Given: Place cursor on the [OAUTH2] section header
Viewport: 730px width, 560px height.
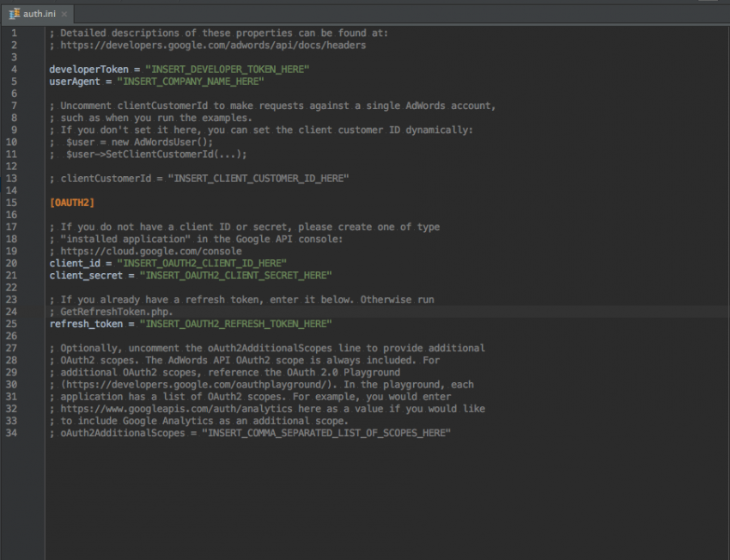Looking at the screenshot, I should coord(70,202).
